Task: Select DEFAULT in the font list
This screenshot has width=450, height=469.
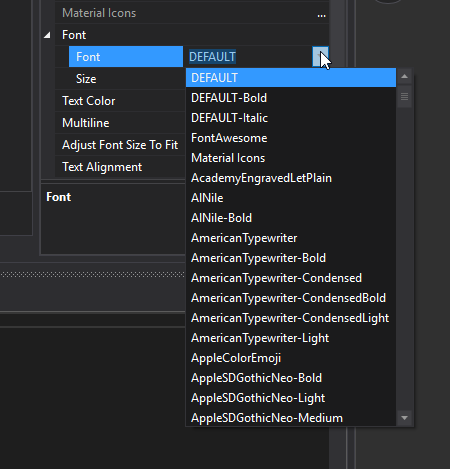Action: pos(291,78)
